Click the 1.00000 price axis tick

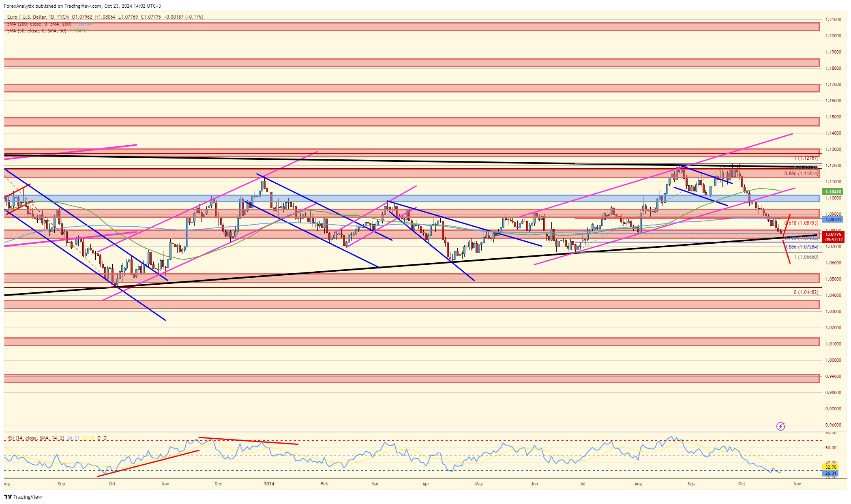(x=833, y=360)
